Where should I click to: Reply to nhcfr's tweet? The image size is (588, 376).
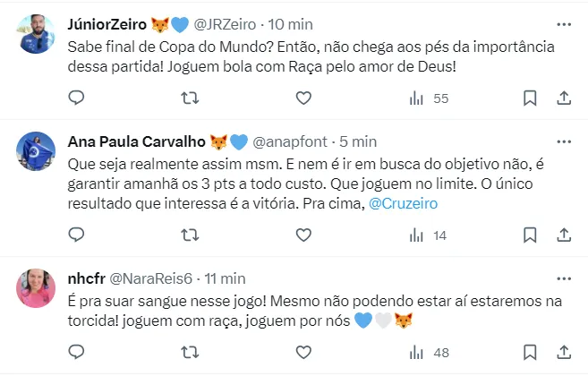[76, 353]
